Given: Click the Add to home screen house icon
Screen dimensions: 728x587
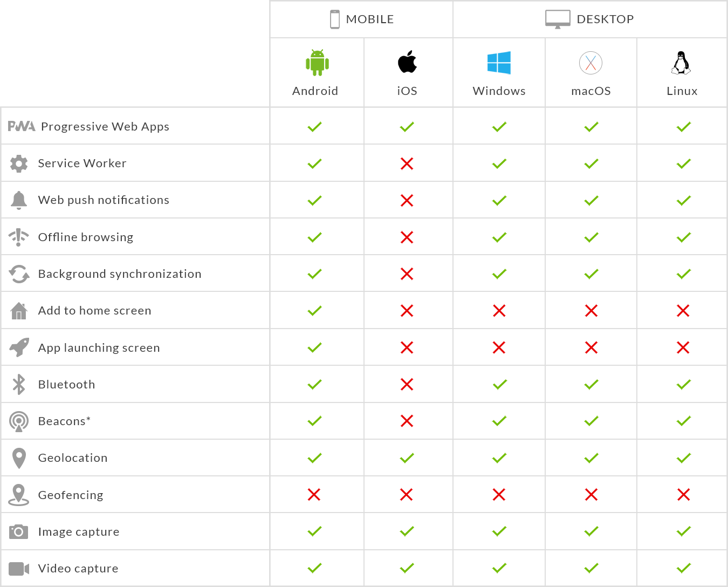Looking at the screenshot, I should pos(19,311).
